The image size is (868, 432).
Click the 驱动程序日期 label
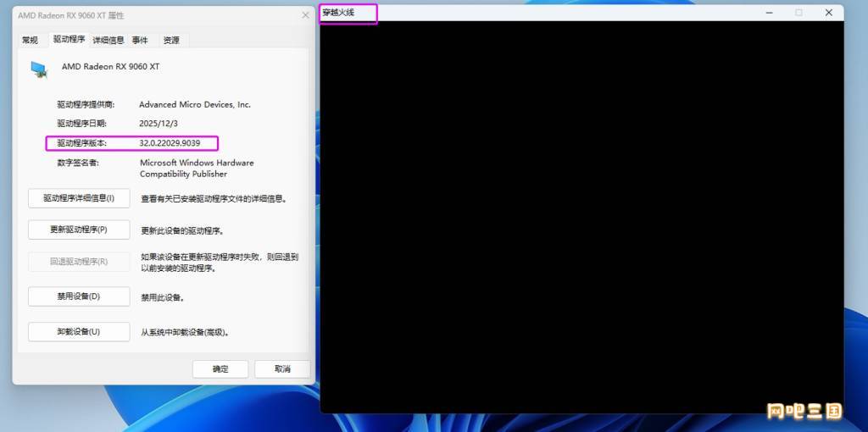[x=82, y=124]
